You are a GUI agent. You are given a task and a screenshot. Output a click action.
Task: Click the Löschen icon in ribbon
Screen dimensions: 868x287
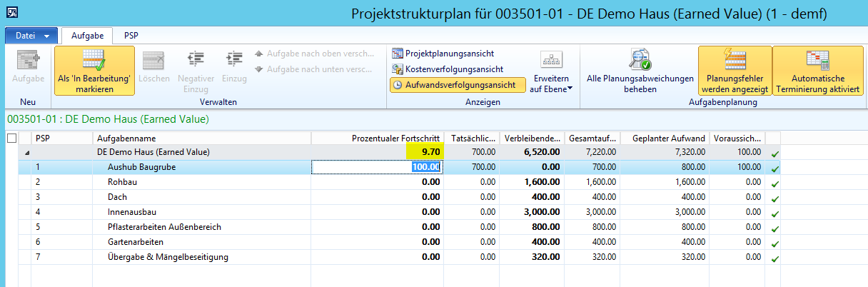point(153,61)
